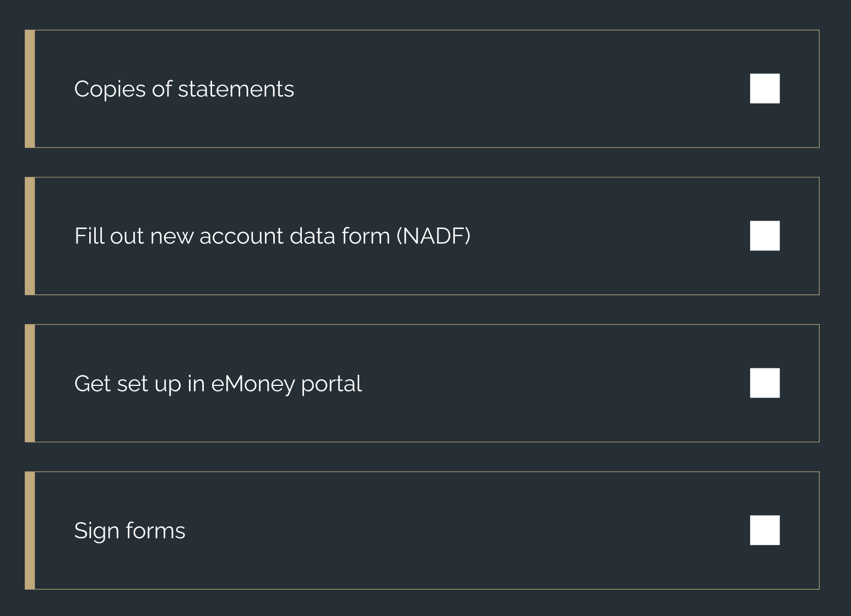851x616 pixels.
Task: Click the word "eMoney" in third item
Action: pyautogui.click(x=253, y=384)
